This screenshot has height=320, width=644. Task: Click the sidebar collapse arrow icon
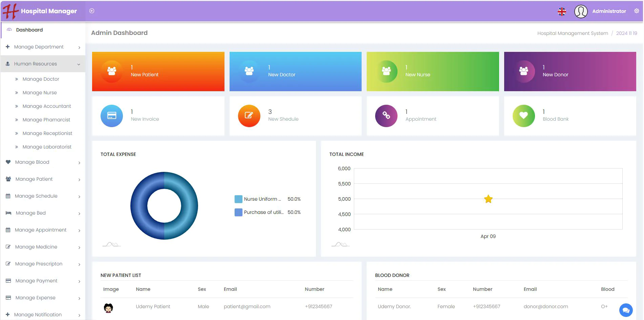point(92,11)
